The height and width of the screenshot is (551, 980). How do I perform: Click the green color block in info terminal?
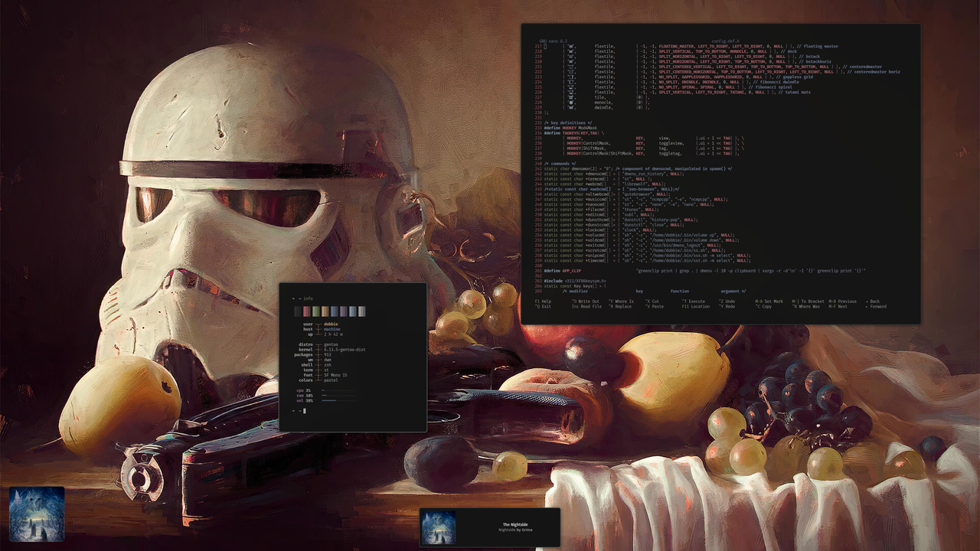tap(316, 311)
